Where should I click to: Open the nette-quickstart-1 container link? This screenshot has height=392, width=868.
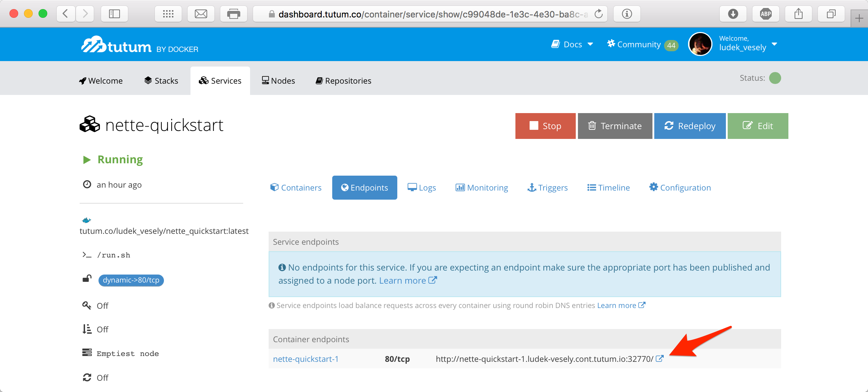[306, 359]
